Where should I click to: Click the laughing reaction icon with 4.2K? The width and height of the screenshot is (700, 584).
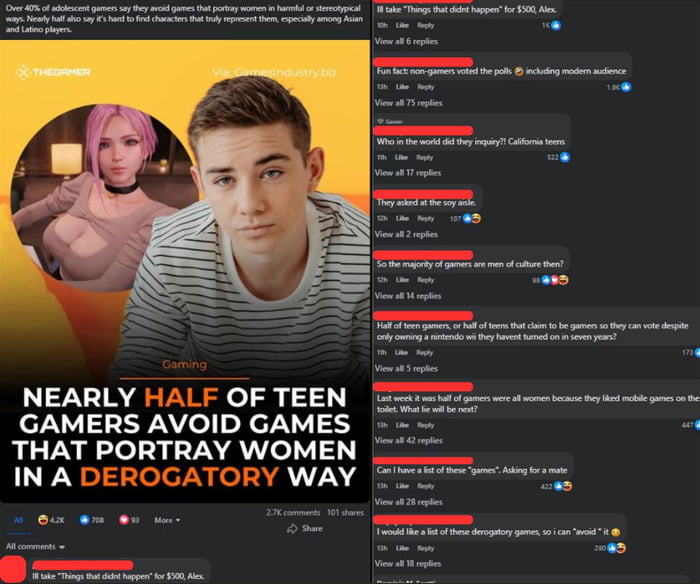click(43, 520)
